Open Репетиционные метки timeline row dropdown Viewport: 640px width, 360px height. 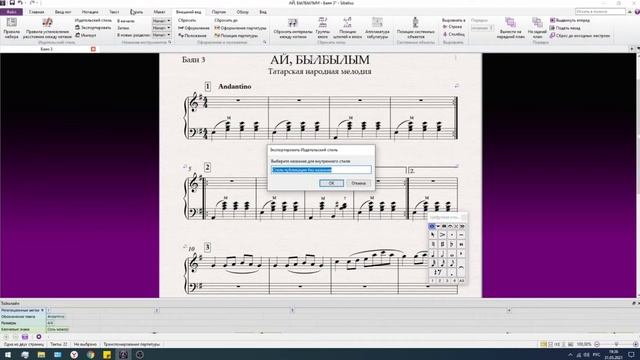pos(42,310)
